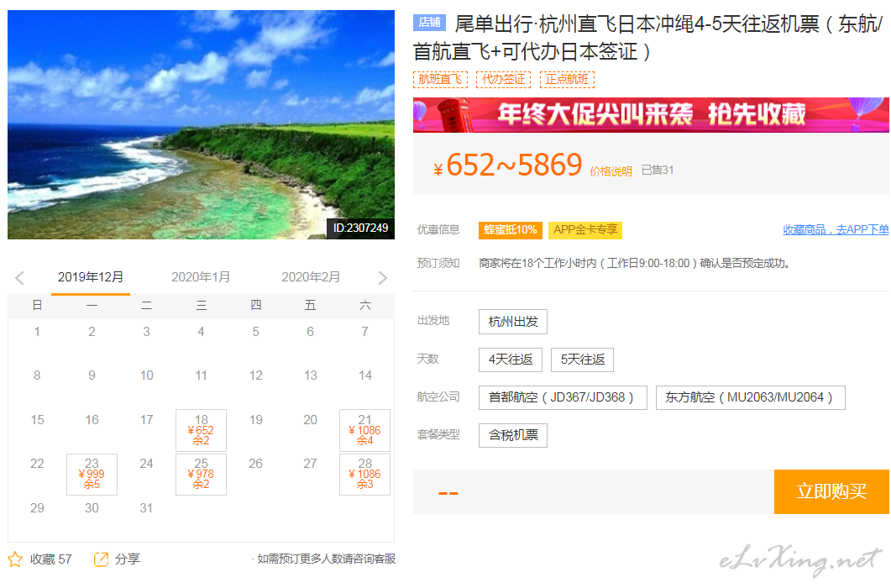The height and width of the screenshot is (588, 891).
Task: Choose 5天往返 duration option
Action: click(x=583, y=360)
